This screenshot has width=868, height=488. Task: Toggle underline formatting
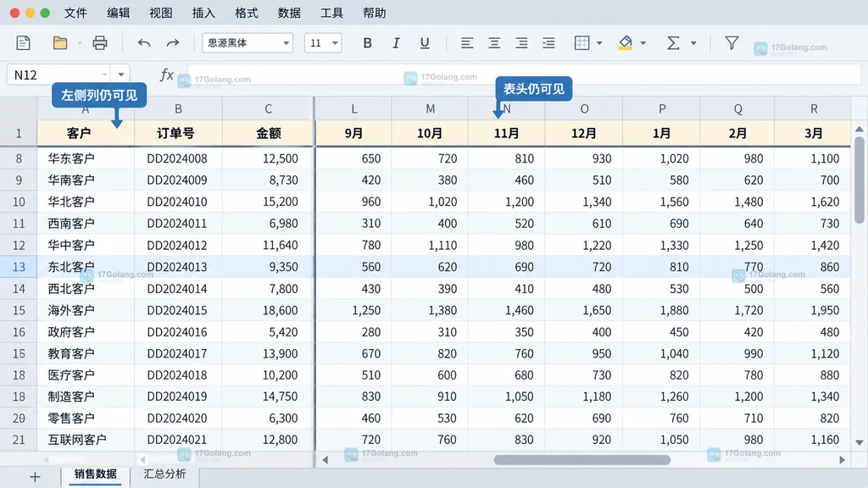tap(425, 42)
